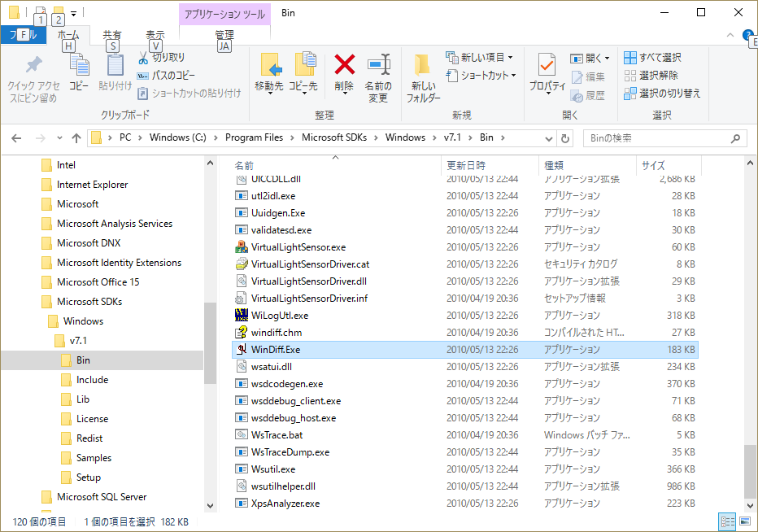Refresh the Bin folder view
This screenshot has width=758, height=532.
pyautogui.click(x=565, y=137)
